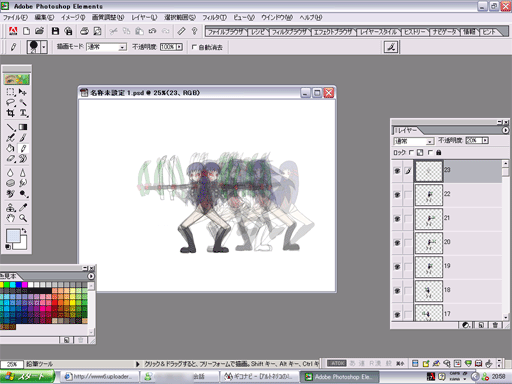Switch to the ヒストリー palette tab
The width and height of the screenshot is (512, 384).
[x=415, y=32]
